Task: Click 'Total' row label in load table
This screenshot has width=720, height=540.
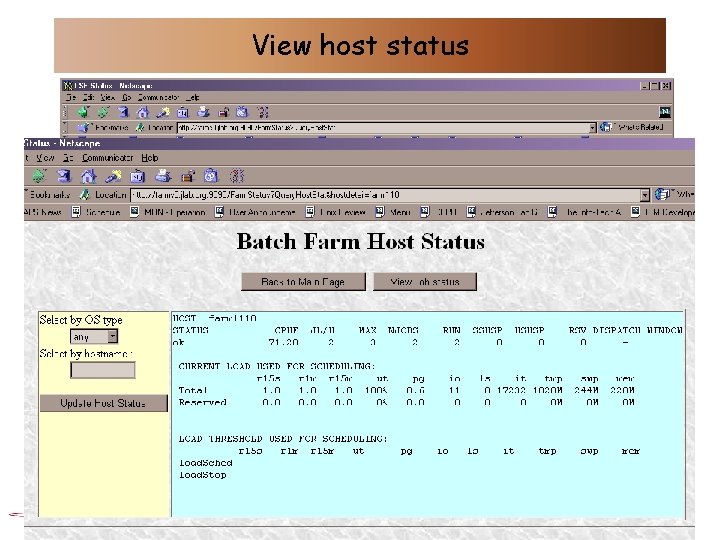Action: coord(193,390)
